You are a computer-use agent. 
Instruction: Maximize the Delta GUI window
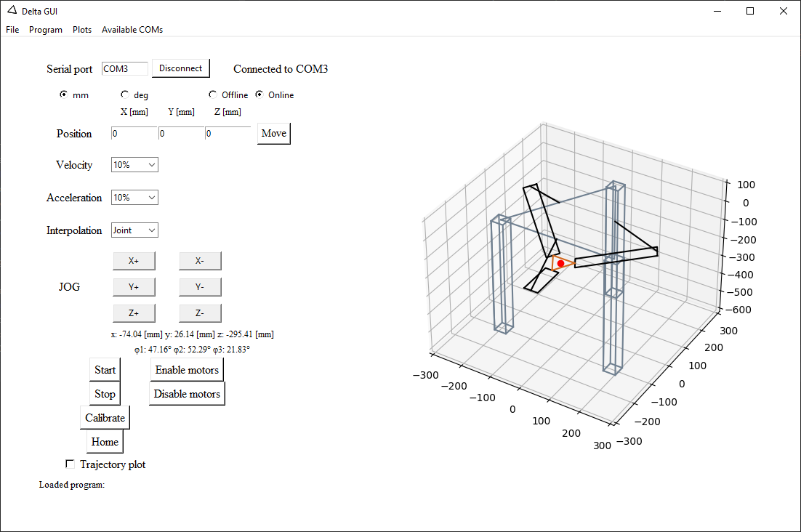coord(750,11)
